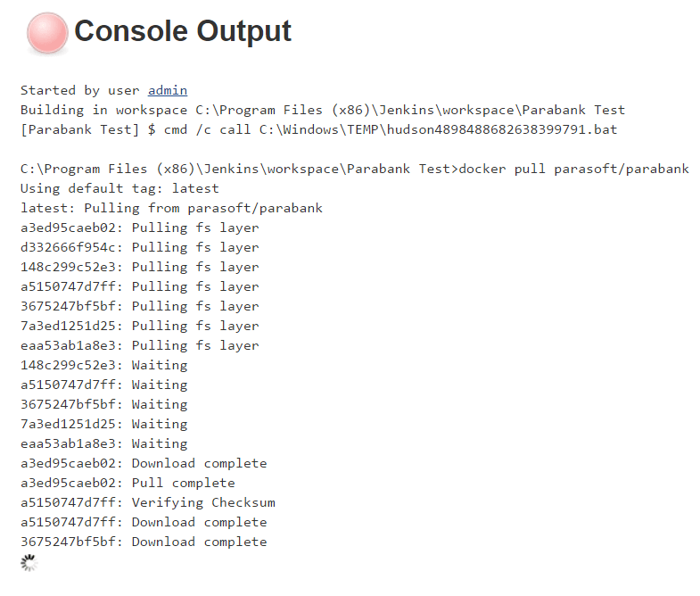
Task: Click 'a5150747d7ff: Verifying Checksum' line
Action: click(x=148, y=503)
